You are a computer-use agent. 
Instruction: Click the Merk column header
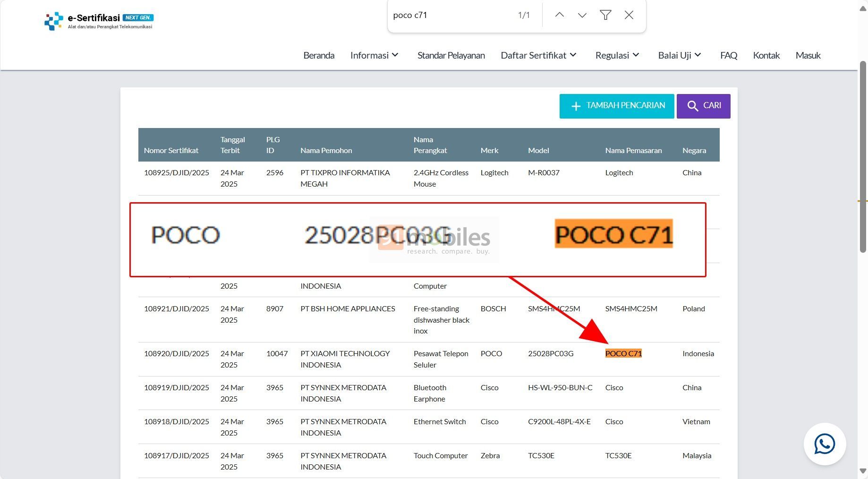coord(489,150)
